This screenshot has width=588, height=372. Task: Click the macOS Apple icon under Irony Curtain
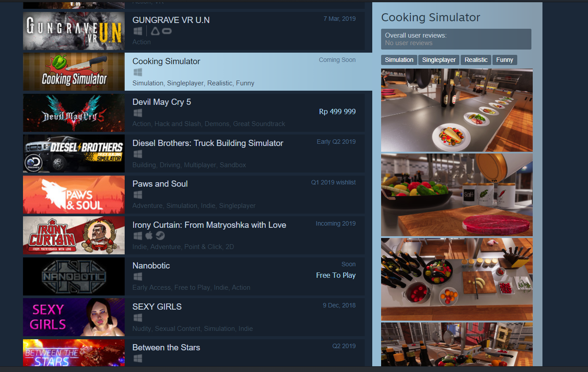tap(149, 236)
